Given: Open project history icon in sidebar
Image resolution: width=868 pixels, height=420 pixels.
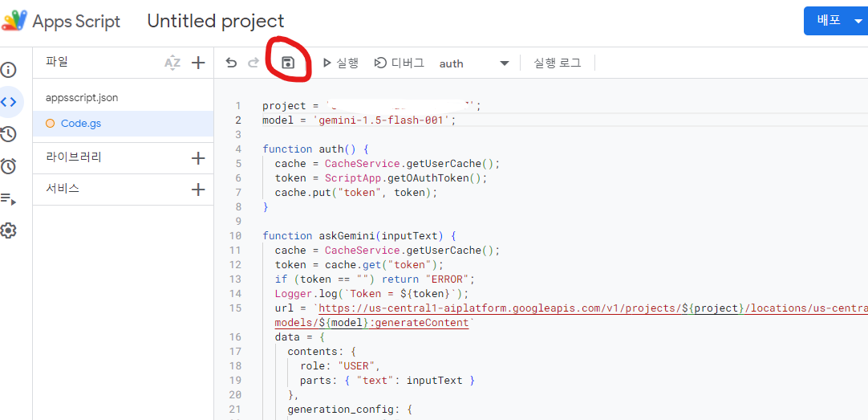Looking at the screenshot, I should (x=8, y=134).
